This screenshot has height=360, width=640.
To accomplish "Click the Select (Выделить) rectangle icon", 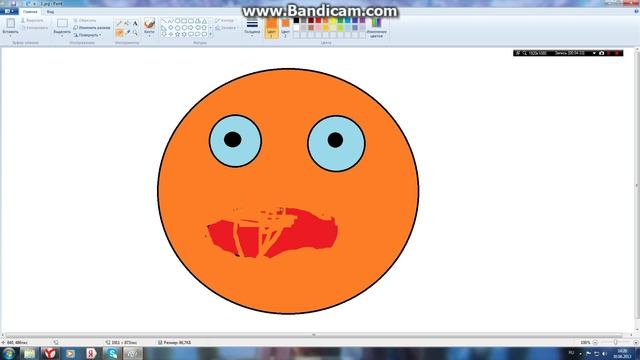I will 62,23.
